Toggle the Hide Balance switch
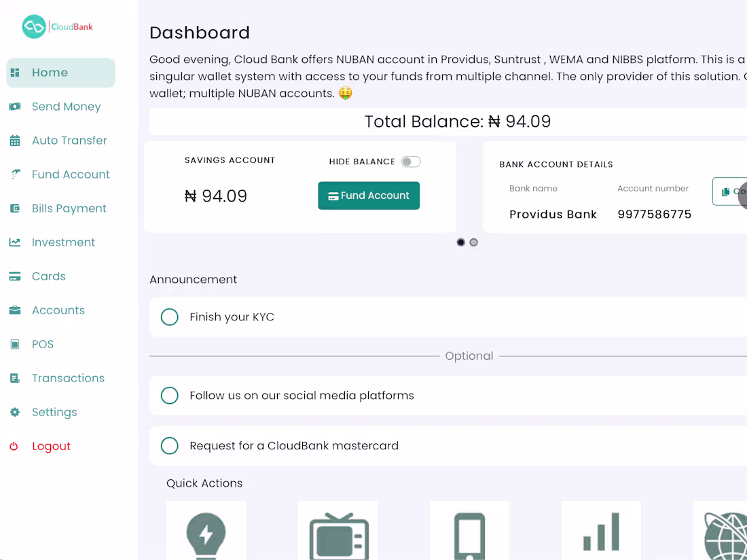 point(411,162)
